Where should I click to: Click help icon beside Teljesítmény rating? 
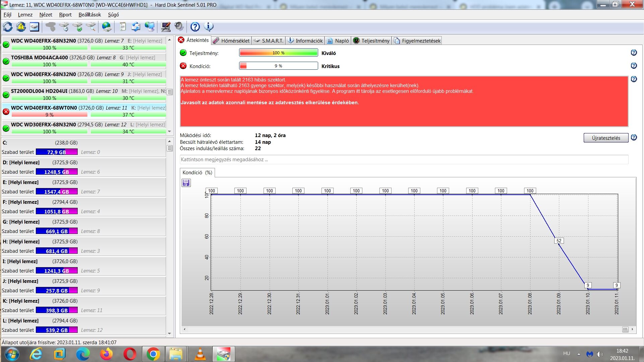(634, 53)
